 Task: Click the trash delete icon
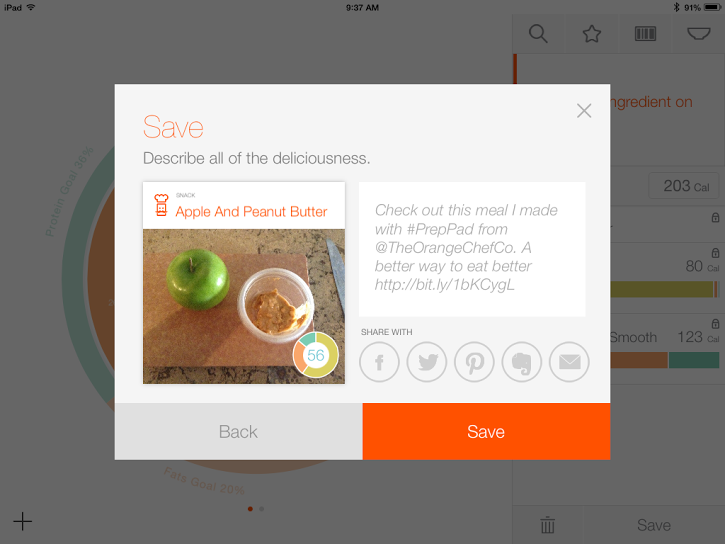tap(547, 525)
